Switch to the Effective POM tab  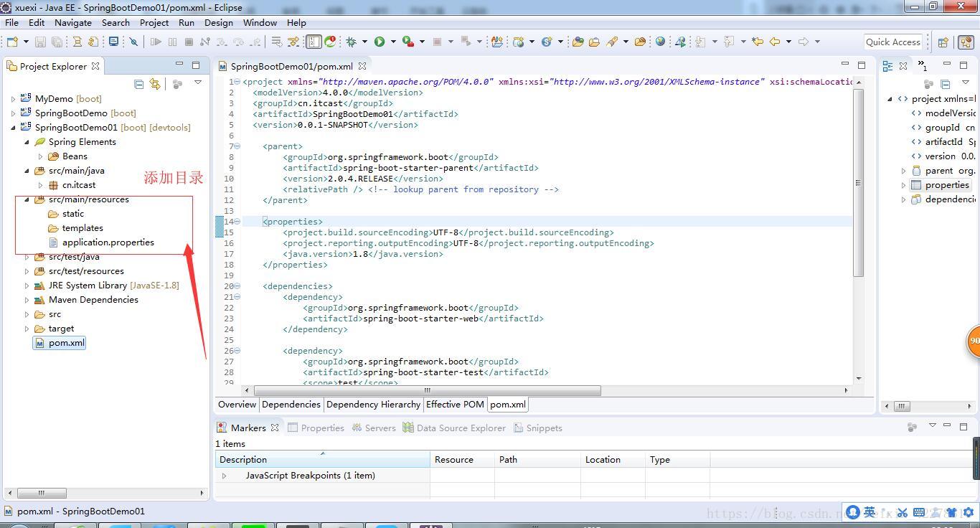pyautogui.click(x=455, y=405)
